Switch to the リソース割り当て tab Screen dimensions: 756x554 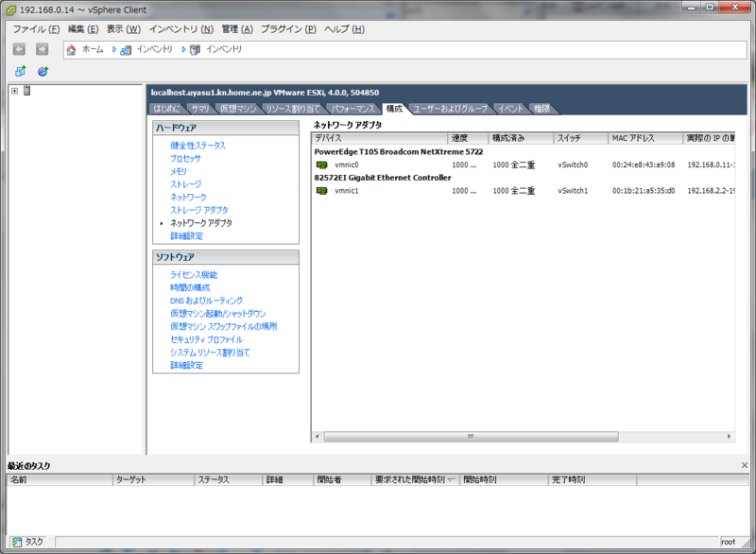[293, 109]
